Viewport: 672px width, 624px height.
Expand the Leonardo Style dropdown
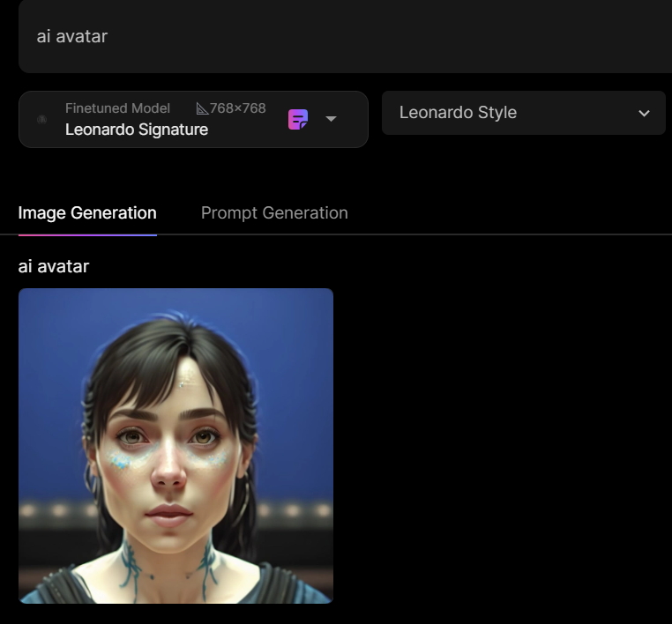tap(523, 113)
